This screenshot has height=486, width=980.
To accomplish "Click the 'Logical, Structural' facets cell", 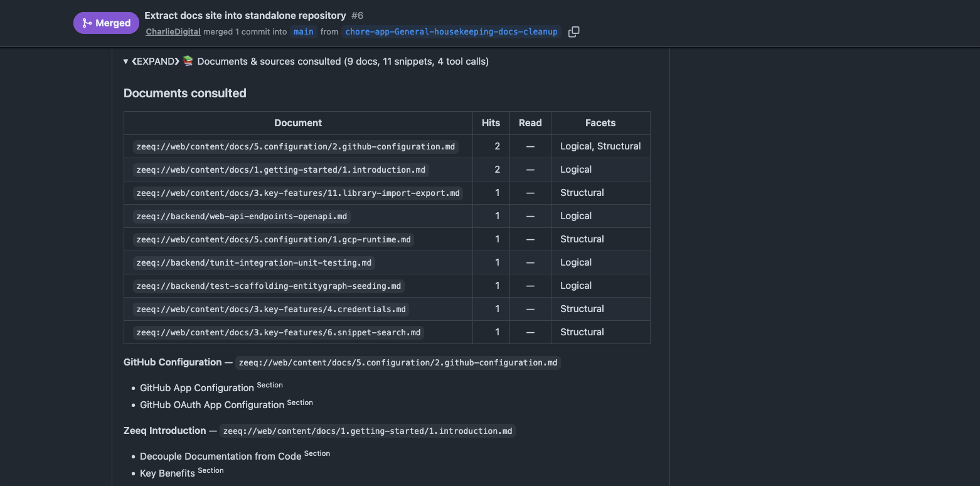I will click(x=600, y=146).
